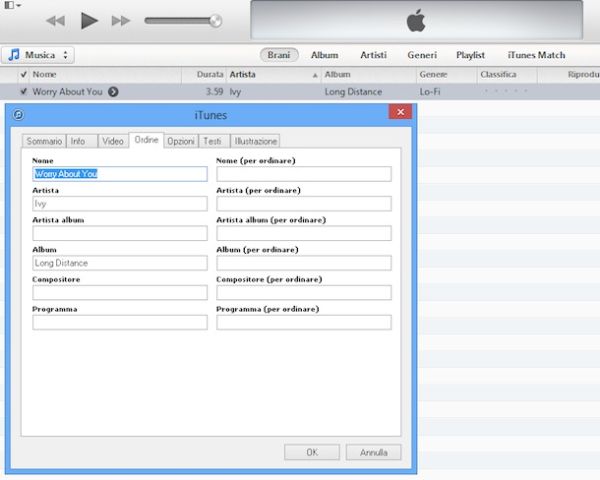Switch to the Playlist view
This screenshot has width=600, height=480.
tap(471, 55)
